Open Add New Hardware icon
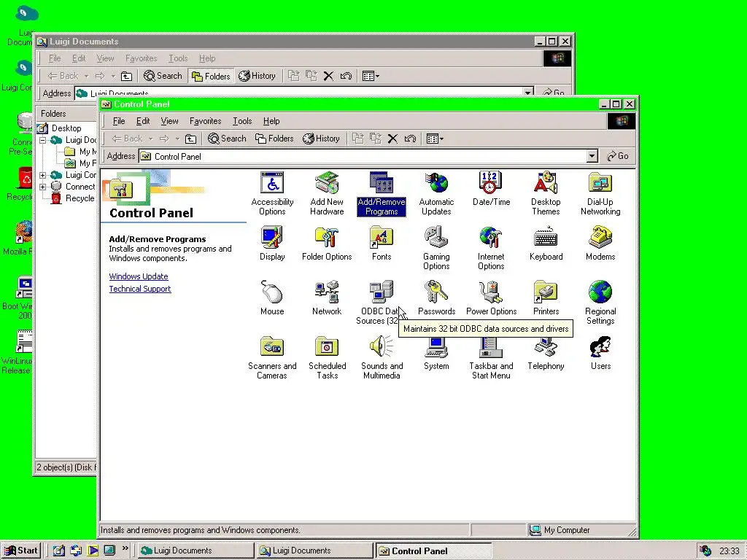Image resolution: width=747 pixels, height=560 pixels. coord(327,194)
